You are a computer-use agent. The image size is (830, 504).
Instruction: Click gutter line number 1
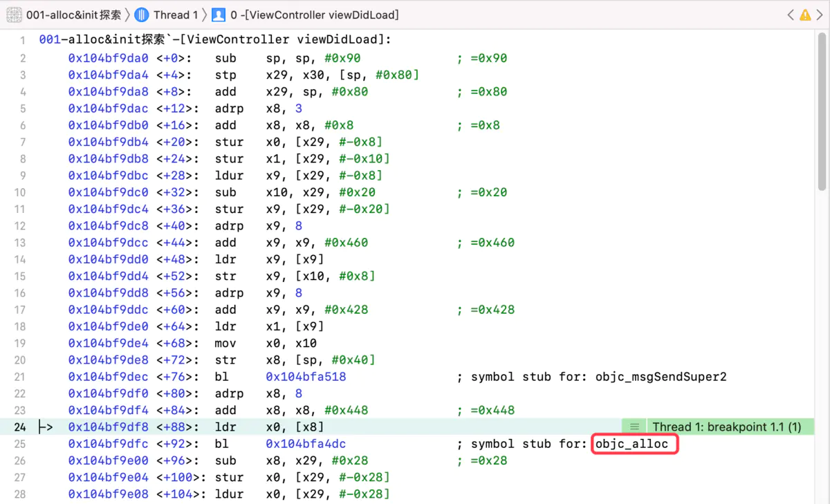(23, 41)
